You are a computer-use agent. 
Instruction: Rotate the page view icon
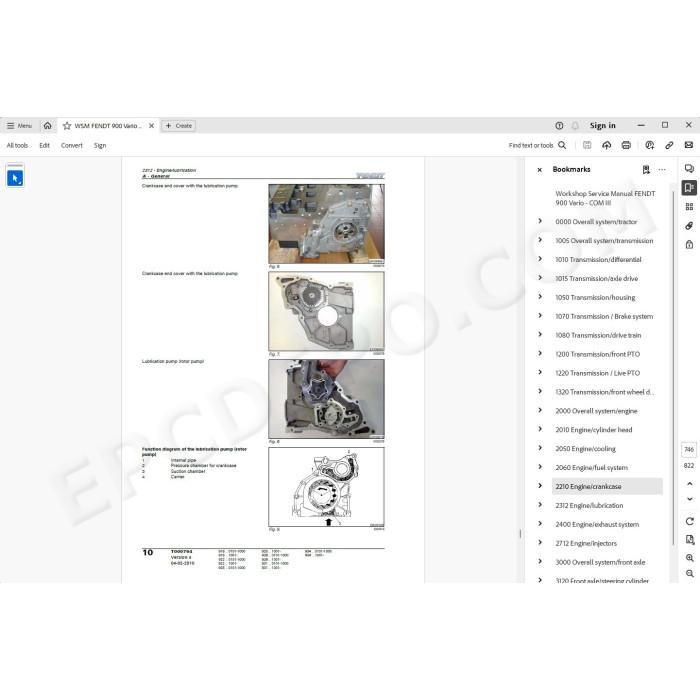(x=689, y=521)
